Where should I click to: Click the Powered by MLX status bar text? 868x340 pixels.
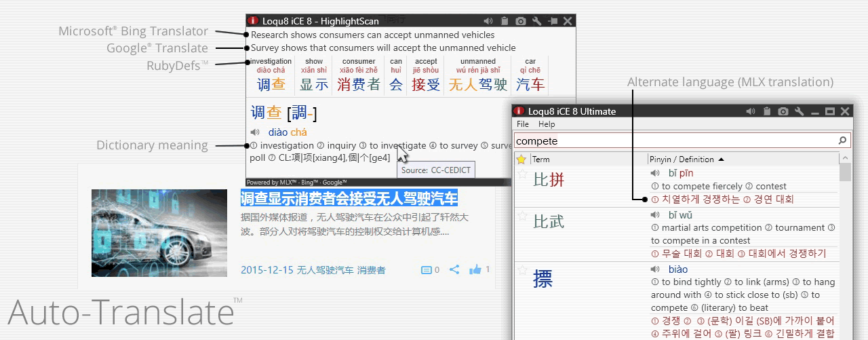click(296, 183)
